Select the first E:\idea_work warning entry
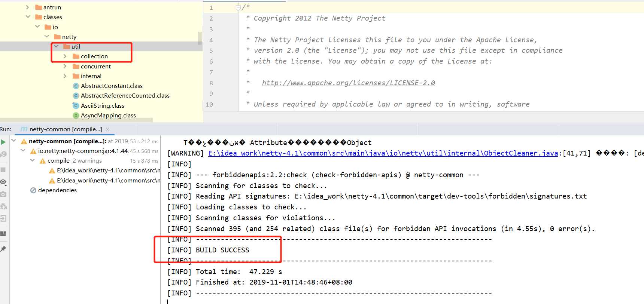This screenshot has width=644, height=304. [109, 171]
